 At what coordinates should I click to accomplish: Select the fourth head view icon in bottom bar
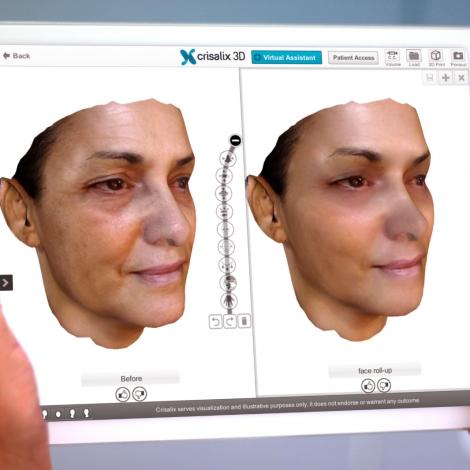(86, 413)
